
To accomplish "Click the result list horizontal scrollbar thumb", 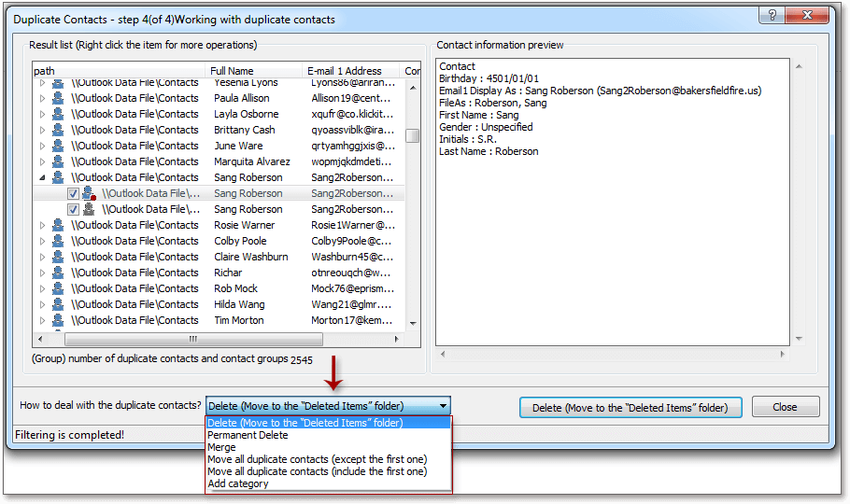I will 192,340.
